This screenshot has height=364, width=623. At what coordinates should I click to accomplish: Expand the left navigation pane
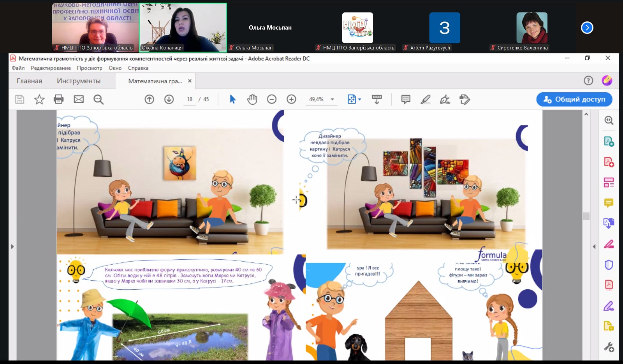click(12, 246)
